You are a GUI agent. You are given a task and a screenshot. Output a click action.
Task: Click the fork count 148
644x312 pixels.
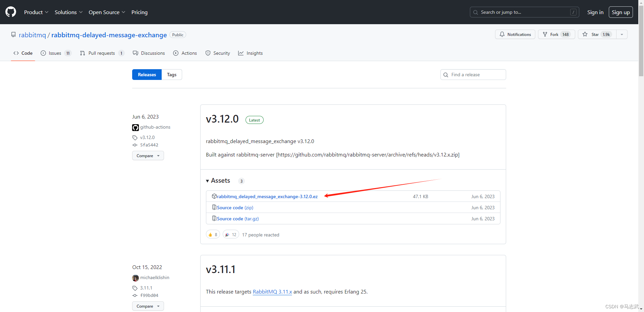[566, 34]
